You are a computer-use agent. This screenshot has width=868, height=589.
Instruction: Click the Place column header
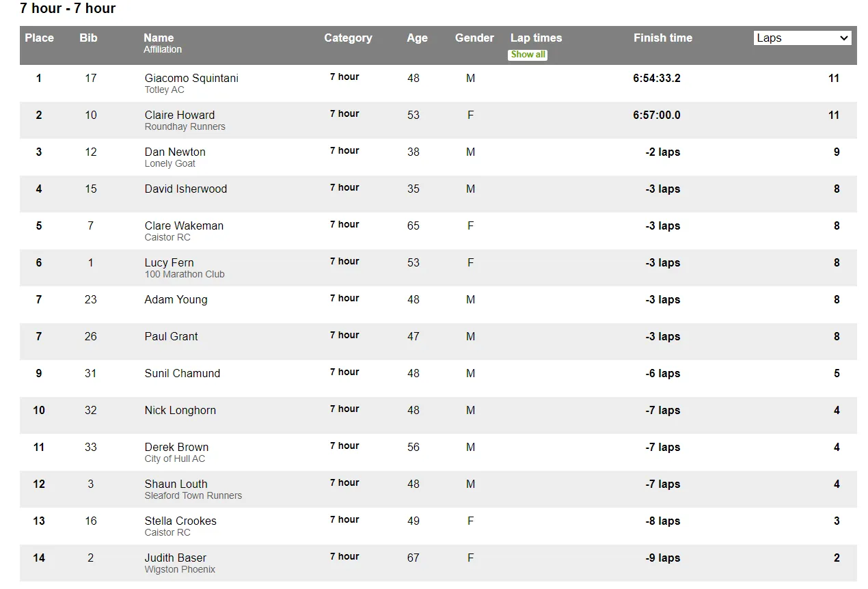39,38
